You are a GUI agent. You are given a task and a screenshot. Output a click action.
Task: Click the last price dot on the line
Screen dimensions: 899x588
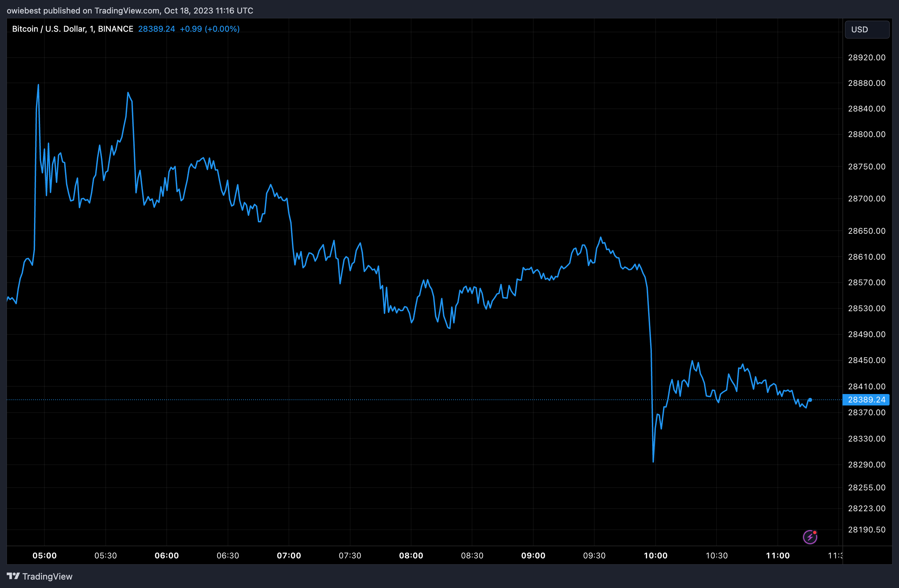tap(810, 400)
